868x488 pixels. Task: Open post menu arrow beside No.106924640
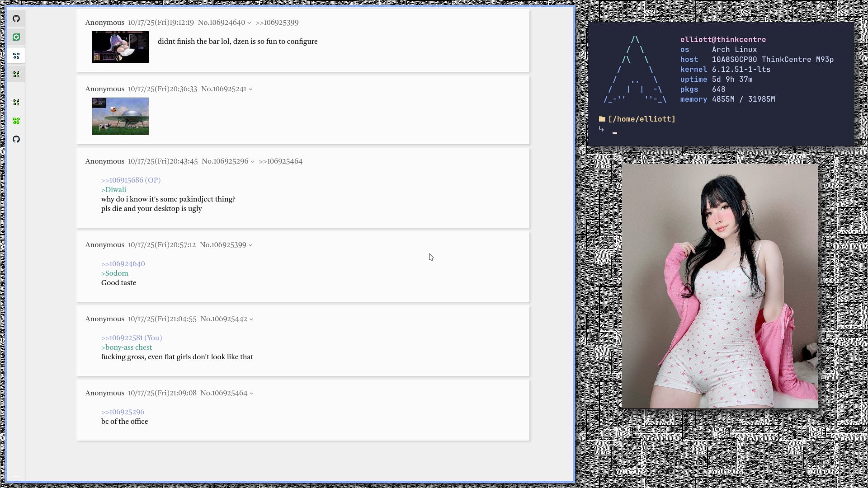[x=249, y=23]
